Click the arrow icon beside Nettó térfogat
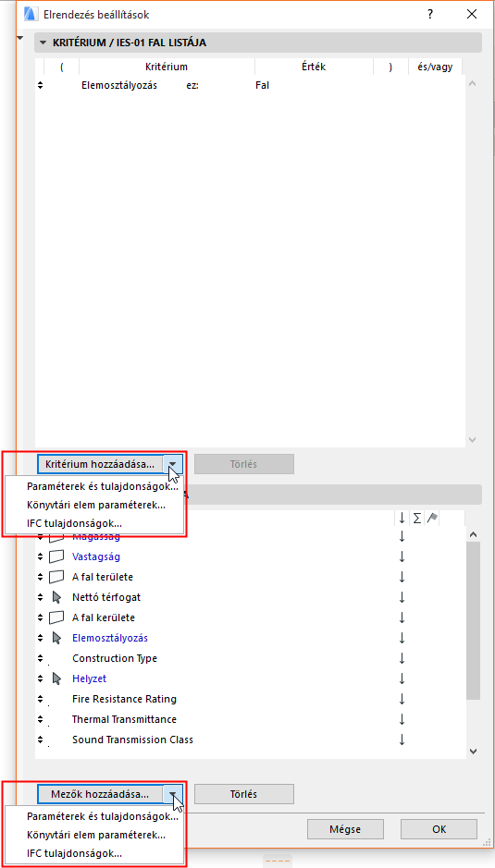 click(56, 597)
